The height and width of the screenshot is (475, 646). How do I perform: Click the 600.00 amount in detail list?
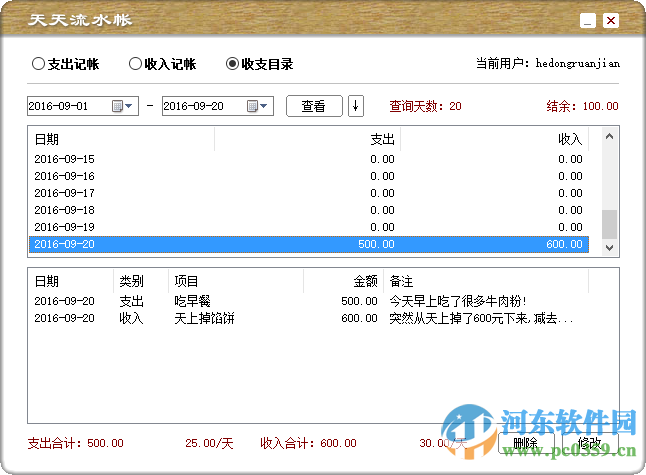point(359,318)
